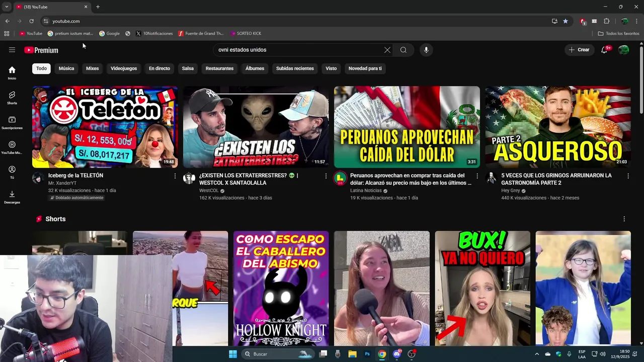Image resolution: width=644 pixels, height=362 pixels.
Task: Open Suscripciones in the sidebar
Action: click(12, 123)
